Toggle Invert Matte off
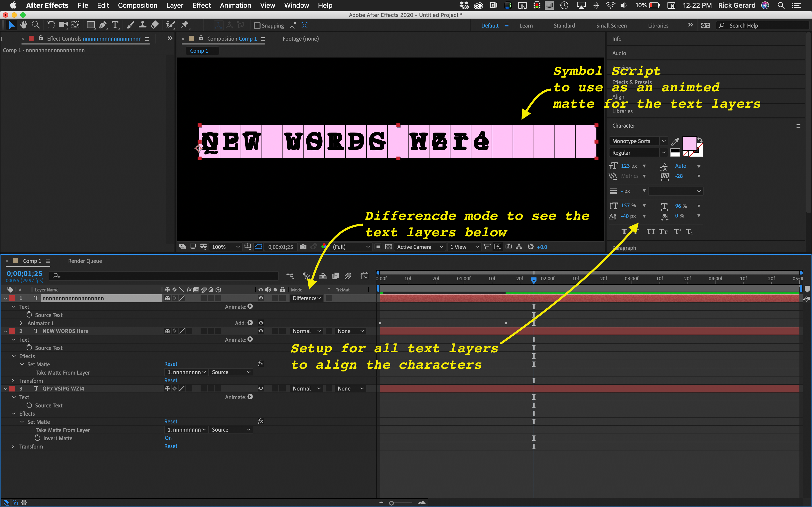812x507 pixels. (168, 438)
